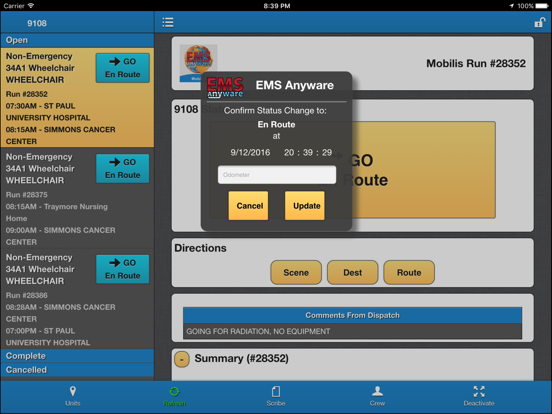Cancel the status change dialog
The width and height of the screenshot is (552, 414).
pos(249,206)
